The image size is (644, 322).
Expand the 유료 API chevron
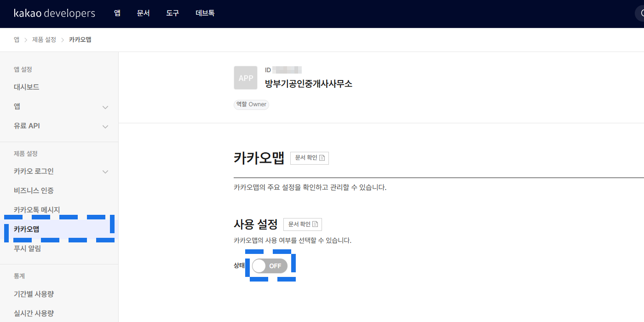[105, 126]
